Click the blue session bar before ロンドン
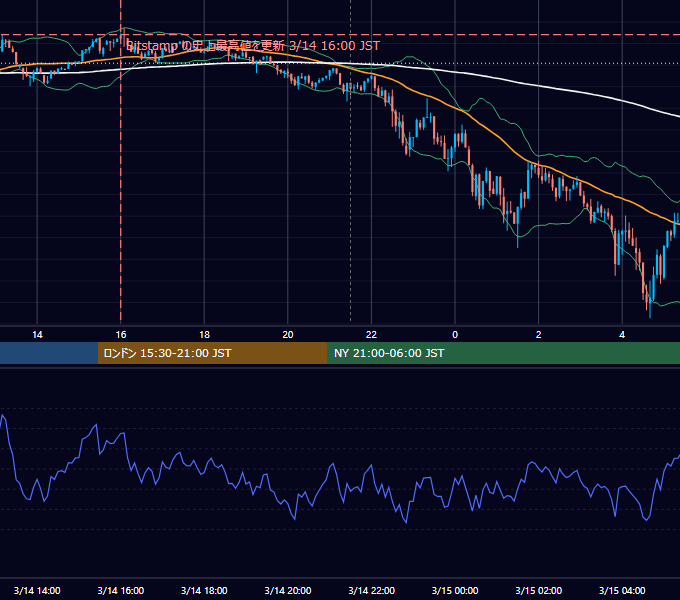The image size is (680, 600). [49, 353]
